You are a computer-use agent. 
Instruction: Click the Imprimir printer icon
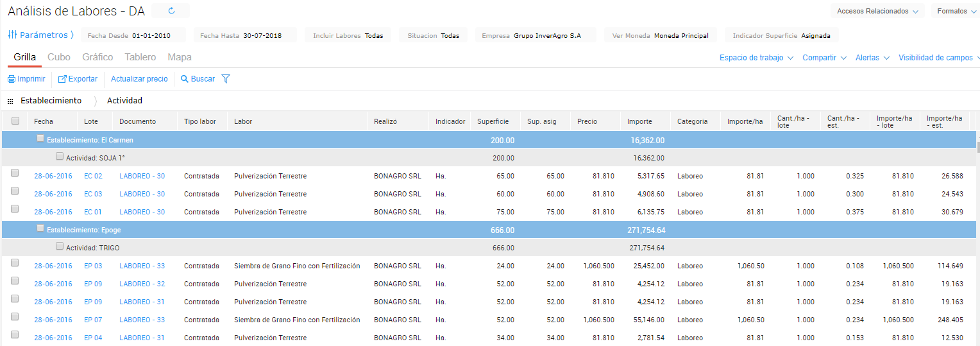click(x=12, y=79)
